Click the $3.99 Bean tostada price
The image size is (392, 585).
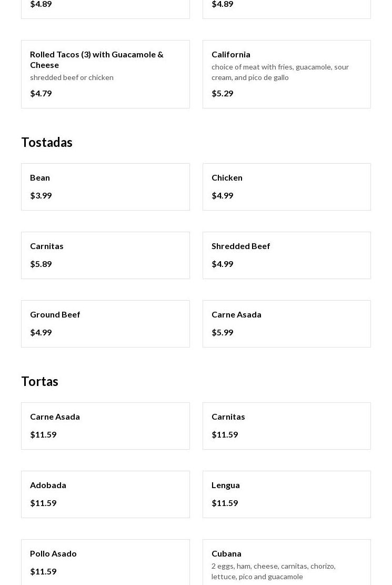pyautogui.click(x=41, y=195)
